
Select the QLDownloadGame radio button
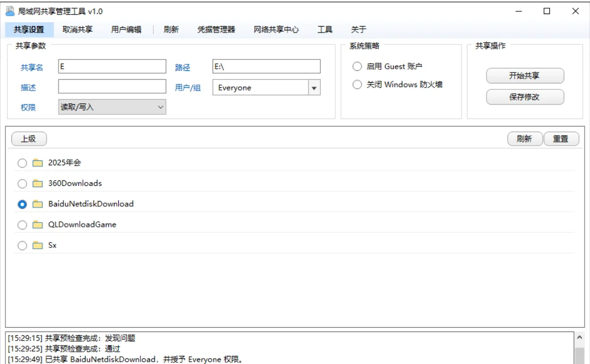22,225
